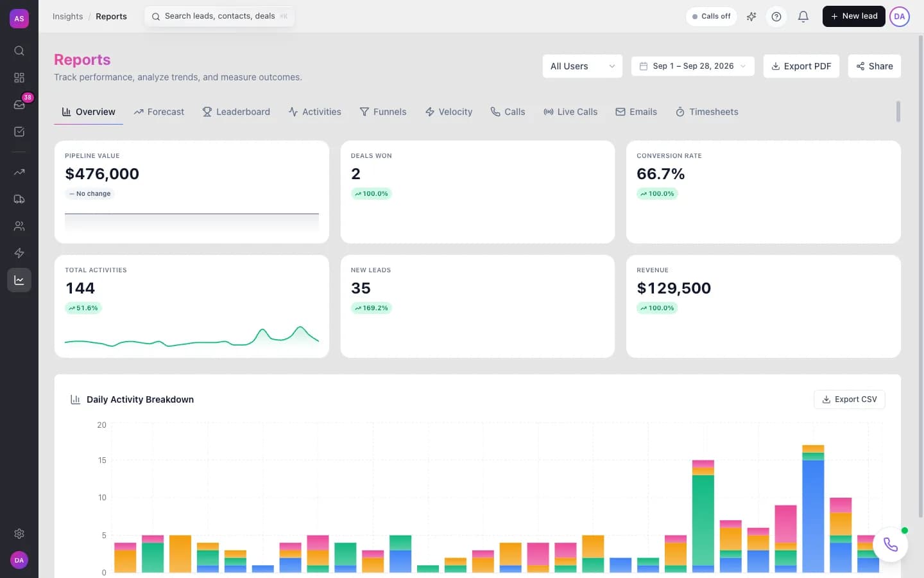The width and height of the screenshot is (924, 578).
Task: Click the tallest blue bar in activity chart
Action: click(x=813, y=516)
